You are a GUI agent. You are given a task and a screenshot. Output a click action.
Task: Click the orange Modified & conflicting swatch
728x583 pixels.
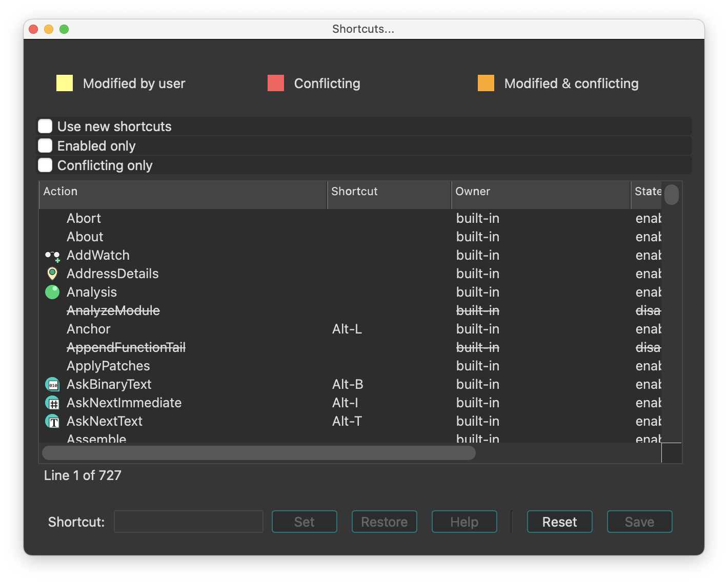coord(486,83)
